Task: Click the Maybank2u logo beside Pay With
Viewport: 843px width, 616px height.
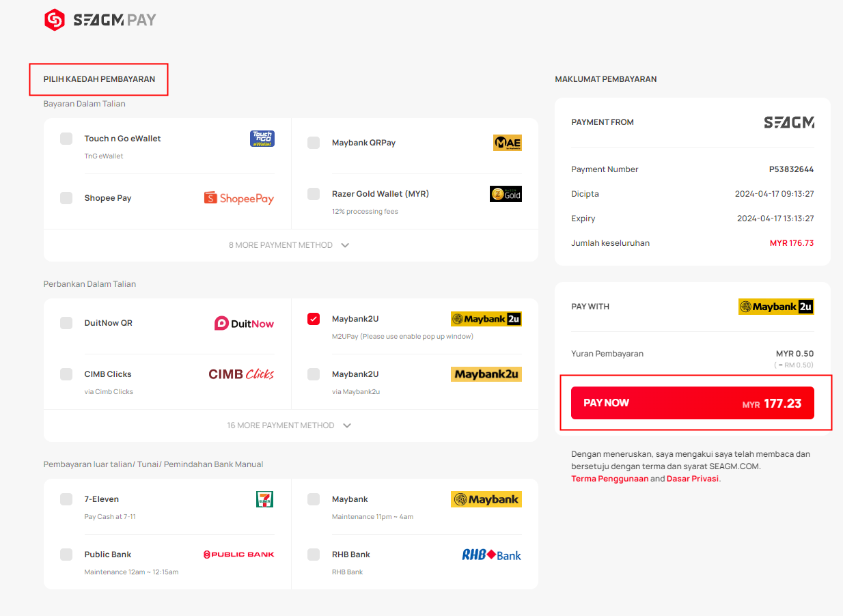Action: pyautogui.click(x=776, y=307)
